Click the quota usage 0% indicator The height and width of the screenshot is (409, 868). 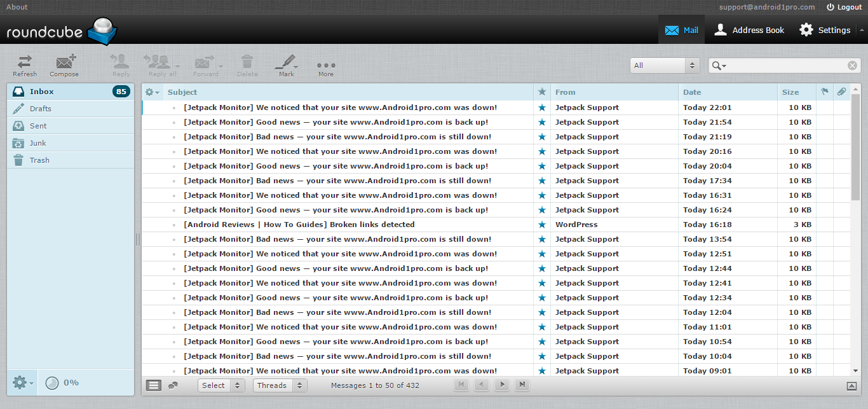coord(62,382)
